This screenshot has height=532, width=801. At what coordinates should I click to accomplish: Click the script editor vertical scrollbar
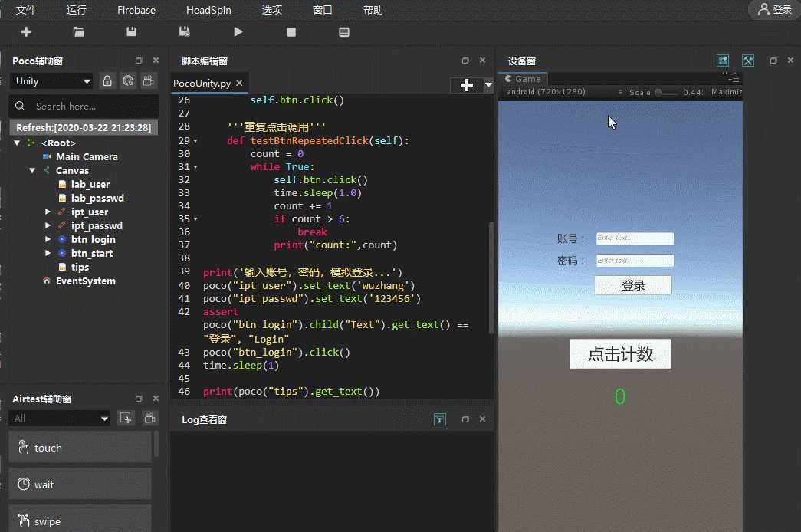pos(491,278)
